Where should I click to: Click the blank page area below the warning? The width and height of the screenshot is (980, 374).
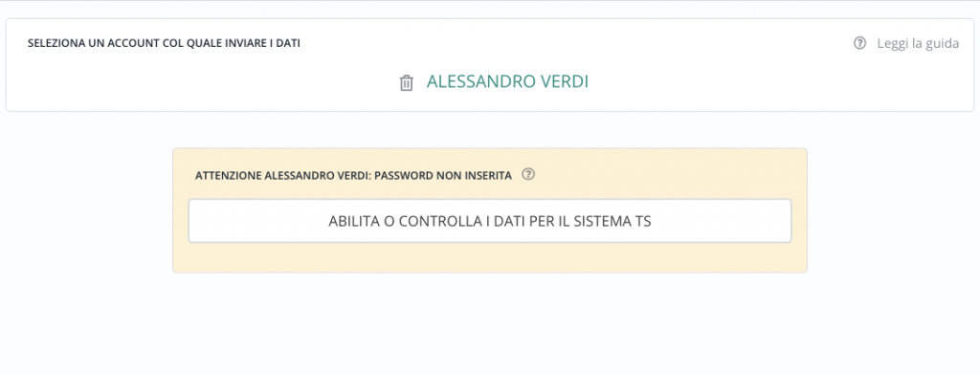[x=490, y=324]
